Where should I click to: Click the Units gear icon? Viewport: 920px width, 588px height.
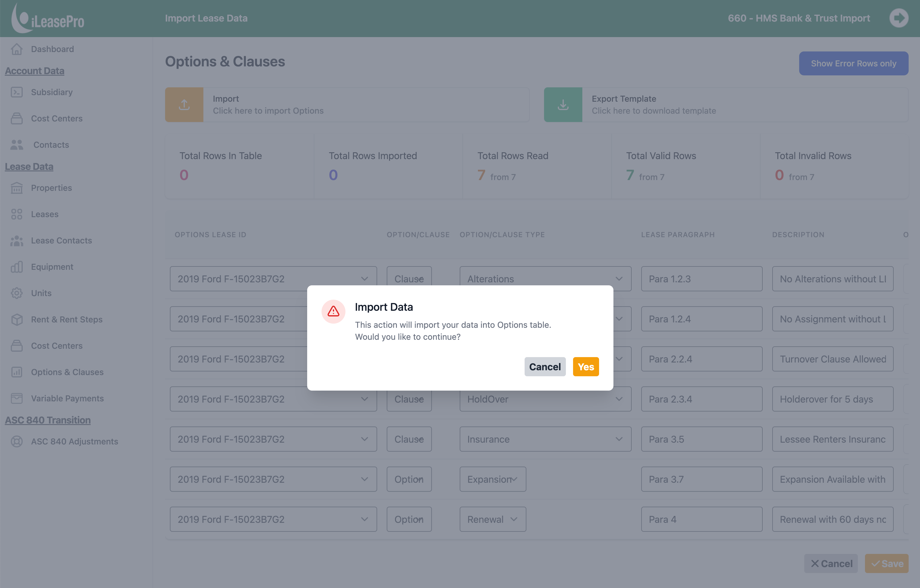[17, 293]
